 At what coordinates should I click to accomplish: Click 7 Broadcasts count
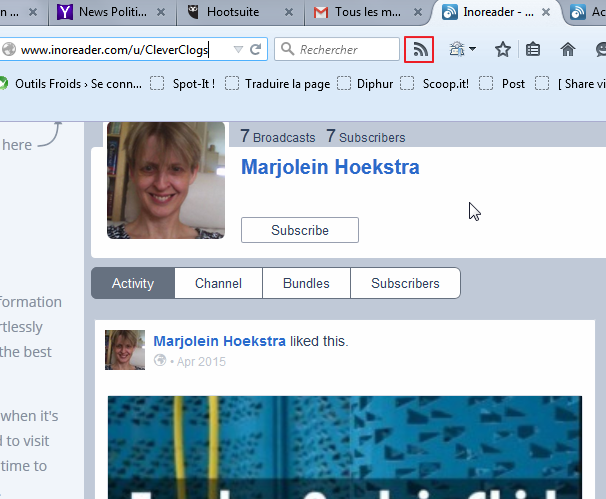pyautogui.click(x=277, y=136)
